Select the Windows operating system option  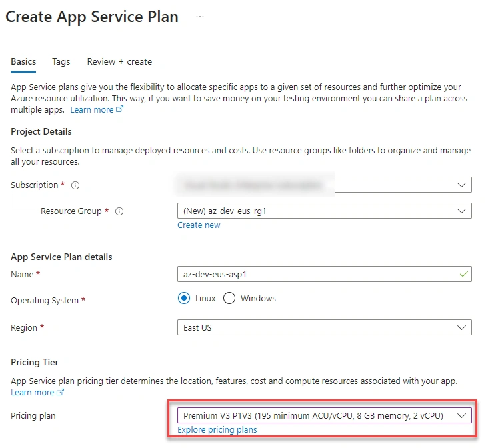(x=229, y=298)
